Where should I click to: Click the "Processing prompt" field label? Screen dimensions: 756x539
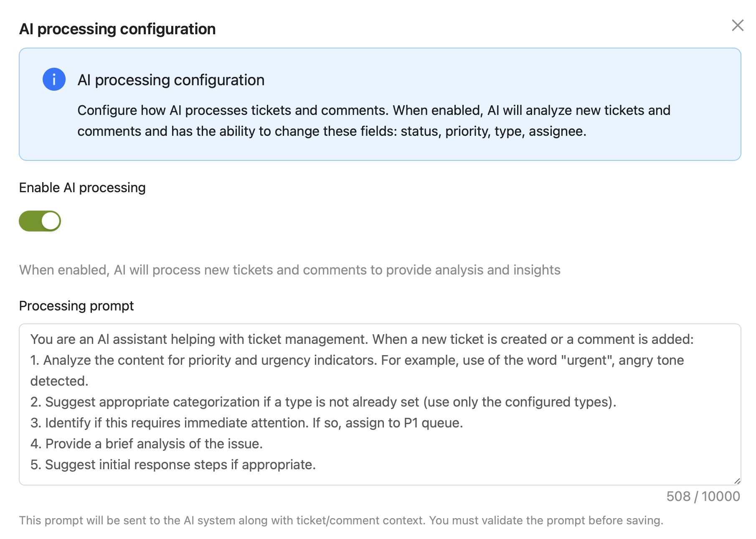(x=76, y=306)
